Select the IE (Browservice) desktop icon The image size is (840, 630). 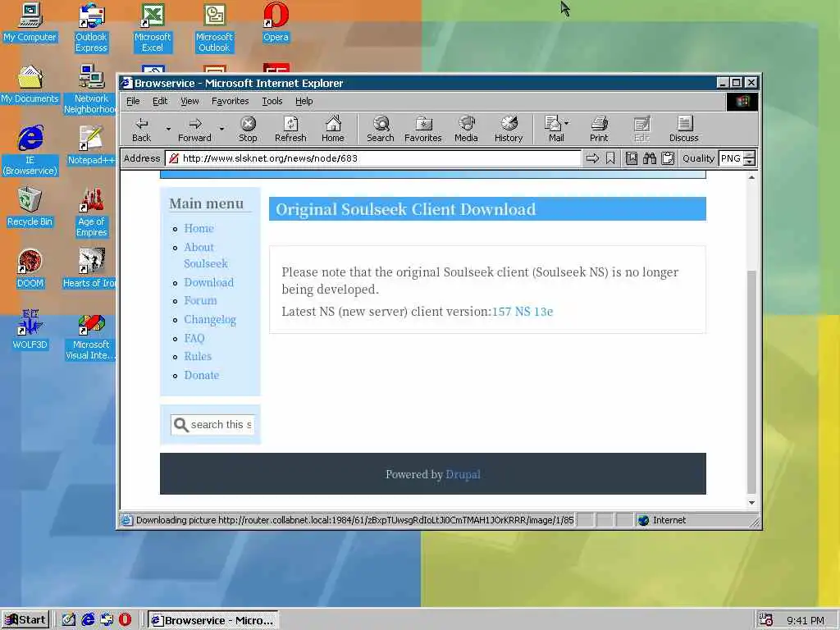coord(30,151)
